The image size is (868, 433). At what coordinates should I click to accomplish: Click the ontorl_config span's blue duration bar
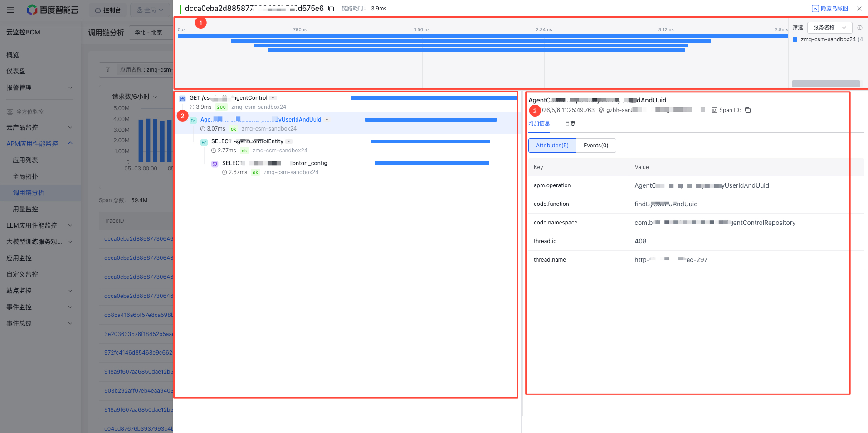[x=432, y=163]
